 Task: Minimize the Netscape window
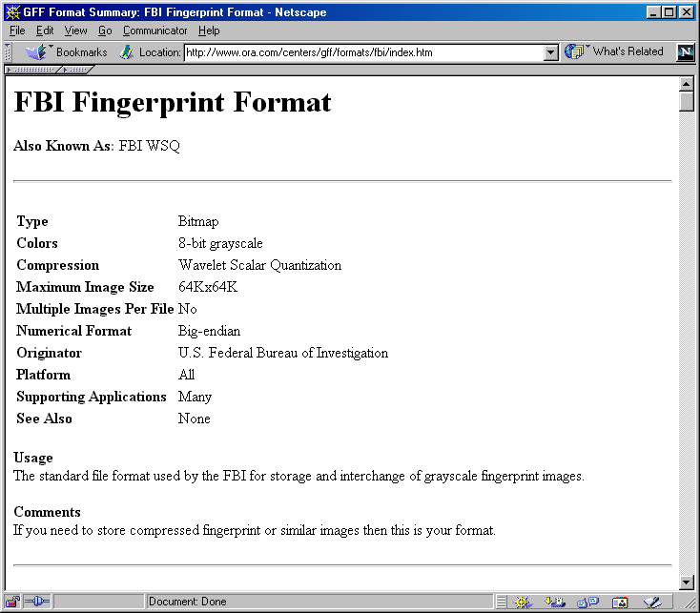pos(653,12)
